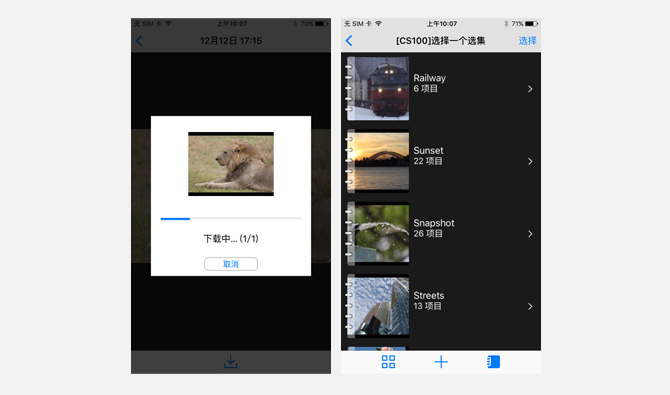Go back from the CS100 album list

[349, 41]
